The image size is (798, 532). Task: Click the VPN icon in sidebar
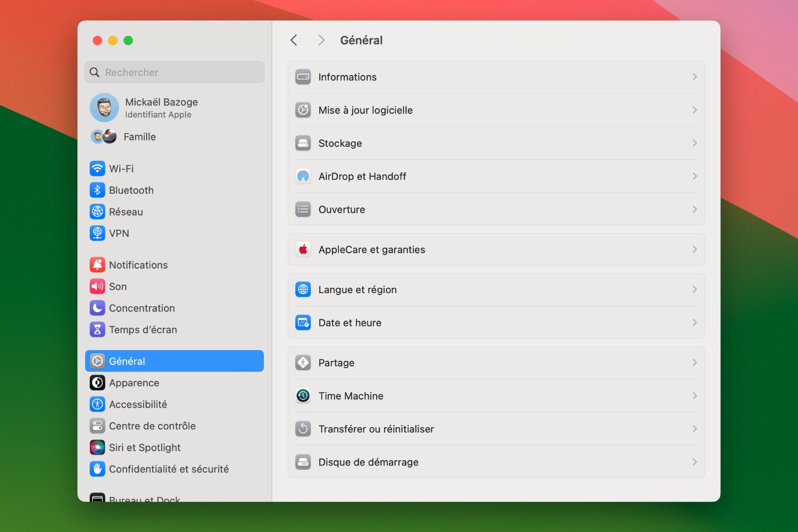(97, 233)
